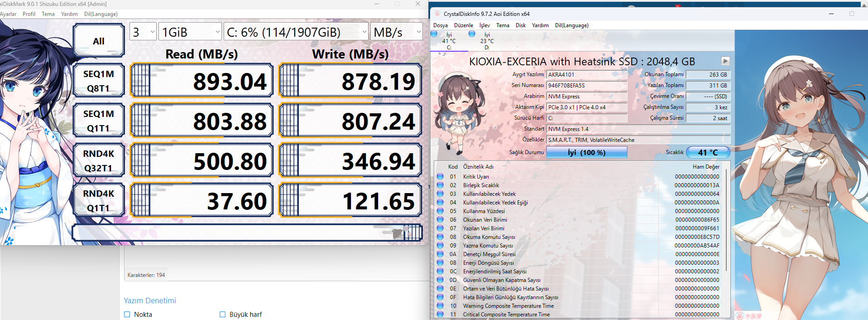Open Düzenle menu in CrystalDiskInfo
Image resolution: width=868 pixels, height=320 pixels.
coord(464,25)
